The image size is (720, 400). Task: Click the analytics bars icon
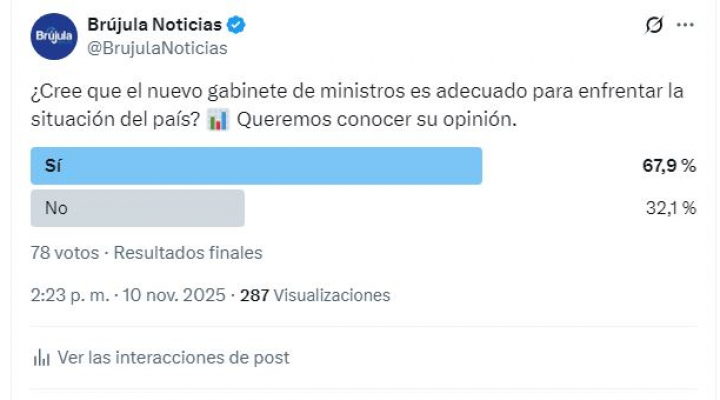coord(42,357)
